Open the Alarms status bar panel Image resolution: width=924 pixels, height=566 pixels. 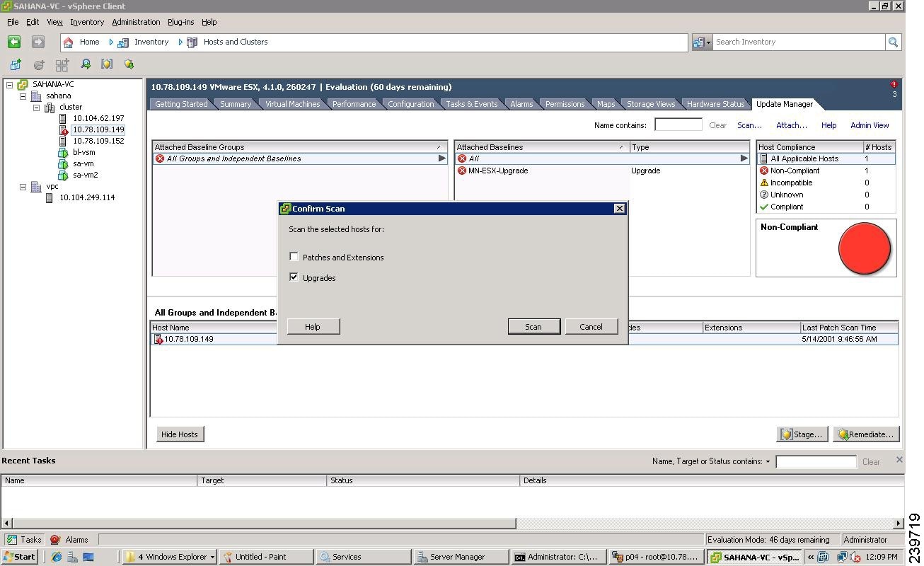[x=69, y=539]
